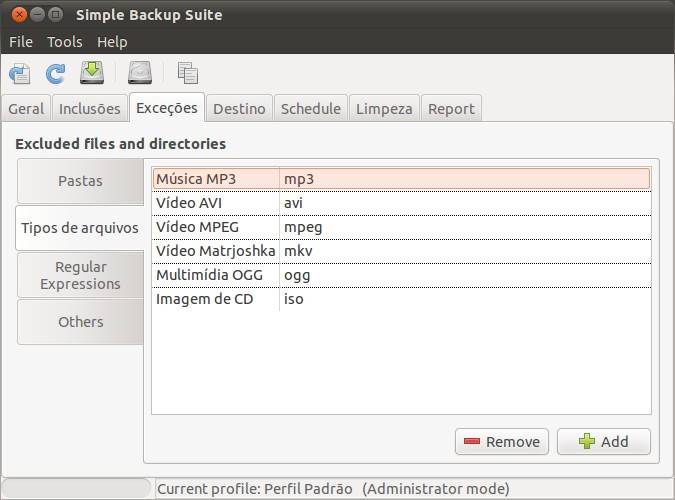Click the blue reload arrow icon

56,74
